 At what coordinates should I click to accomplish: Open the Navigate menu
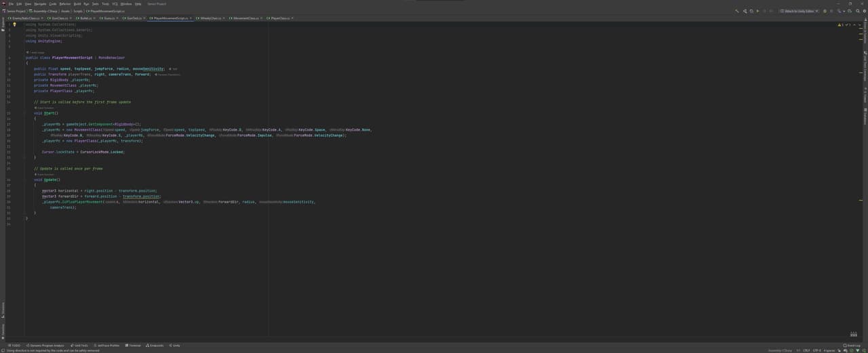[x=40, y=3]
